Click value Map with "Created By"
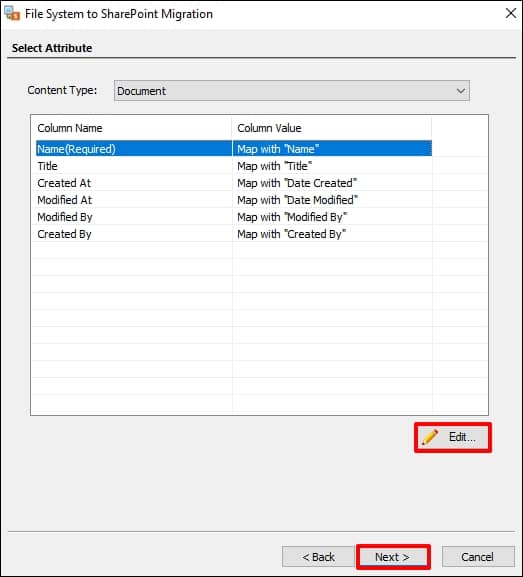The width and height of the screenshot is (523, 577). tap(291, 234)
